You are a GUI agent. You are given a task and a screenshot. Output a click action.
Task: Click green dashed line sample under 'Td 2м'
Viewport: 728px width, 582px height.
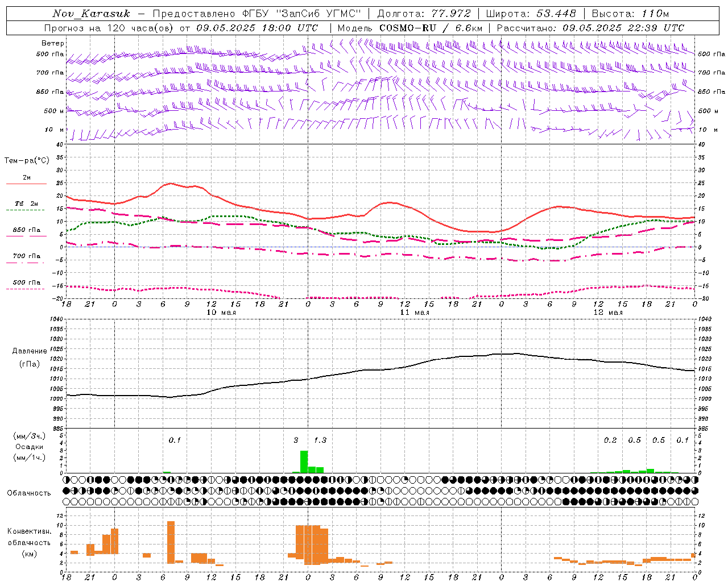pyautogui.click(x=26, y=210)
